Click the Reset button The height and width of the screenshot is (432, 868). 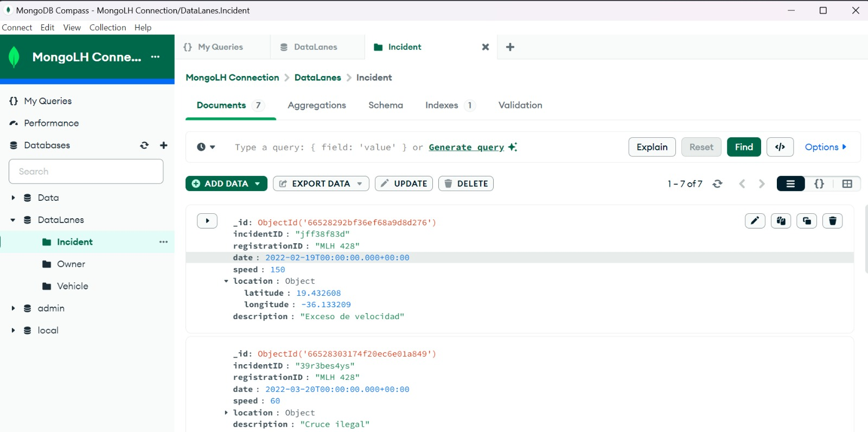701,147
